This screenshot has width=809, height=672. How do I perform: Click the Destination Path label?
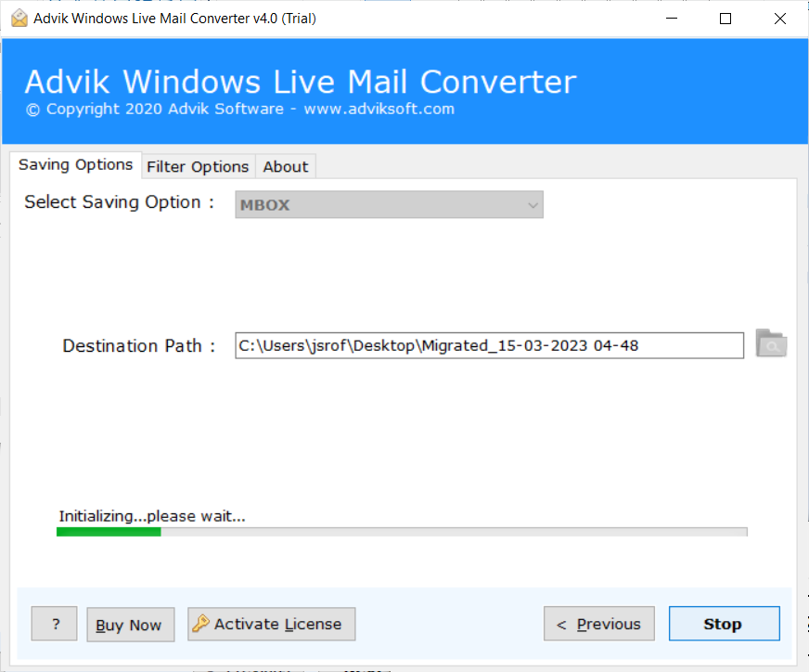click(139, 346)
